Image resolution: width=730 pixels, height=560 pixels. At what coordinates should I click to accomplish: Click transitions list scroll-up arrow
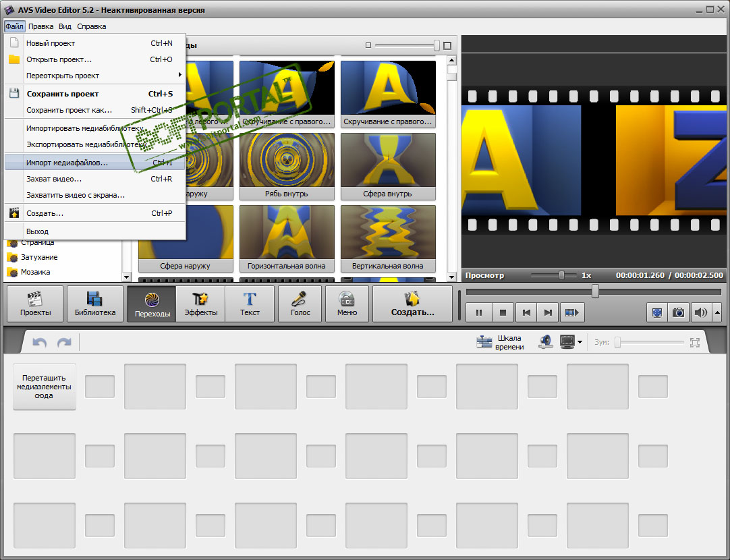coord(451,60)
